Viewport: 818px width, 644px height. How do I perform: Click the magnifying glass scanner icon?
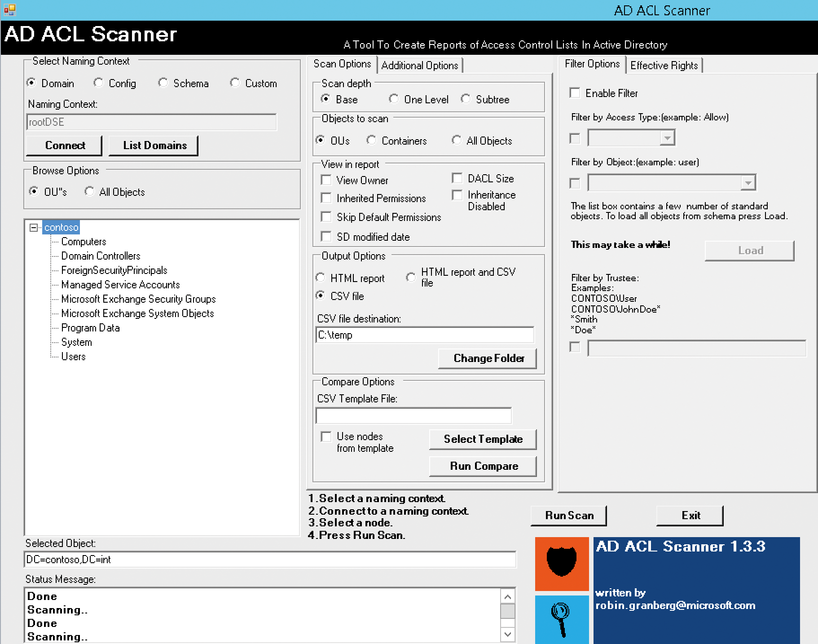(x=561, y=620)
